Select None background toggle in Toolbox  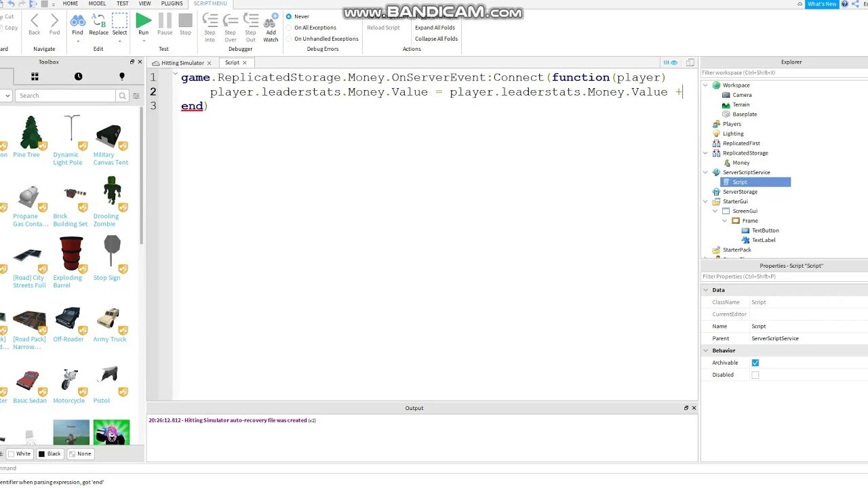pyautogui.click(x=80, y=454)
